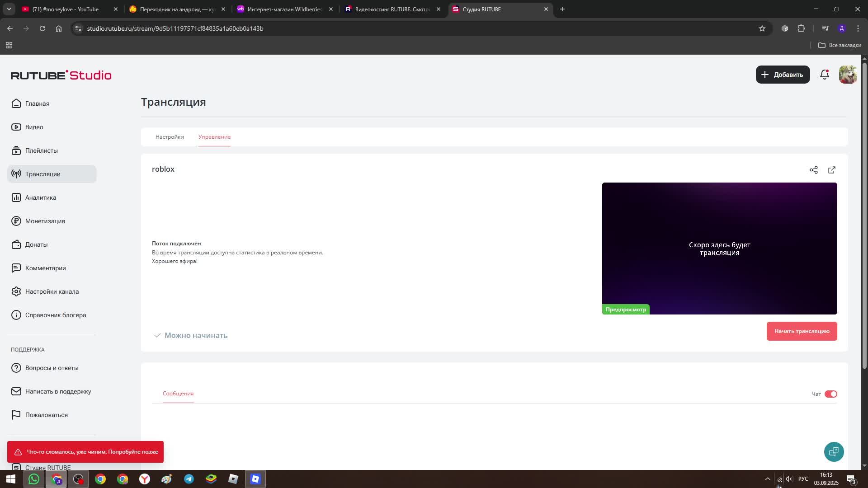Image resolution: width=868 pixels, height=488 pixels.
Task: Open stream in new window icon
Action: (x=832, y=170)
